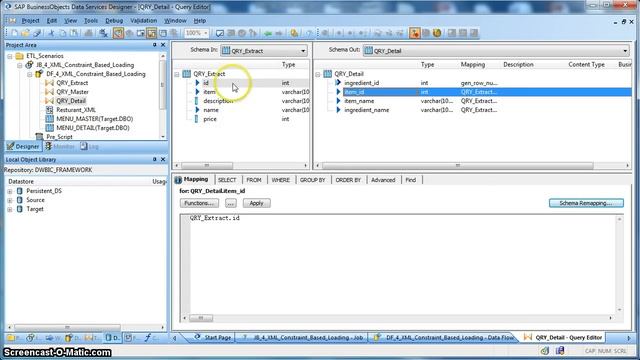This screenshot has width=640, height=360.
Task: Click the New document toolbar icon
Action: pyautogui.click(x=15, y=33)
